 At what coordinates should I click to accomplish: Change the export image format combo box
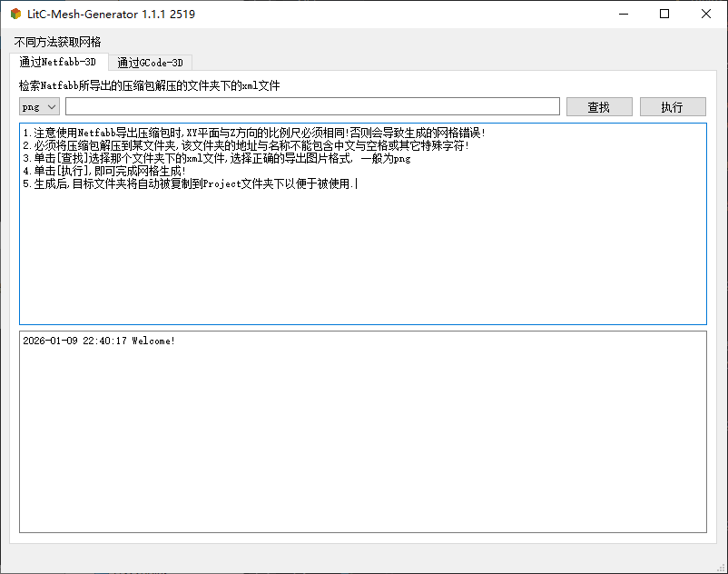(x=38, y=106)
